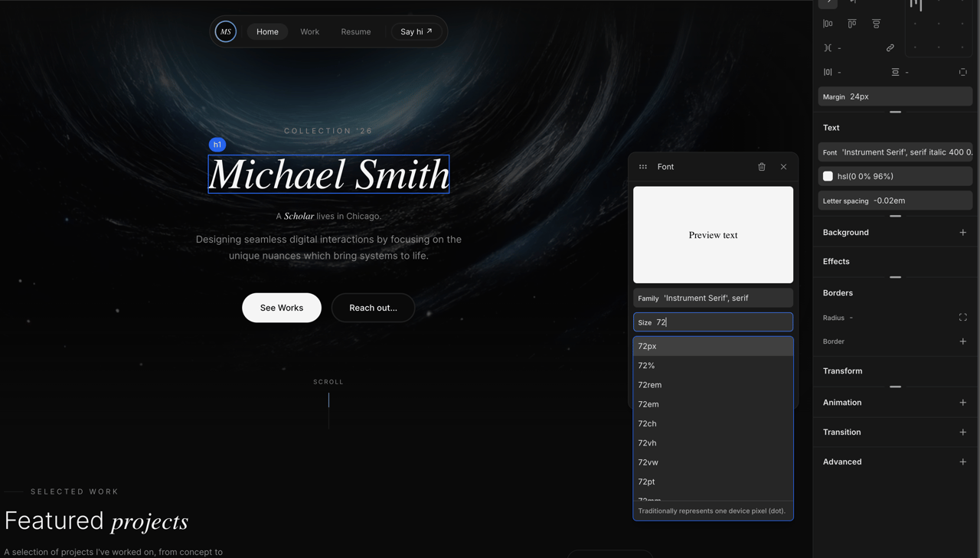Click the Animation section label
The image size is (980, 558).
(842, 403)
